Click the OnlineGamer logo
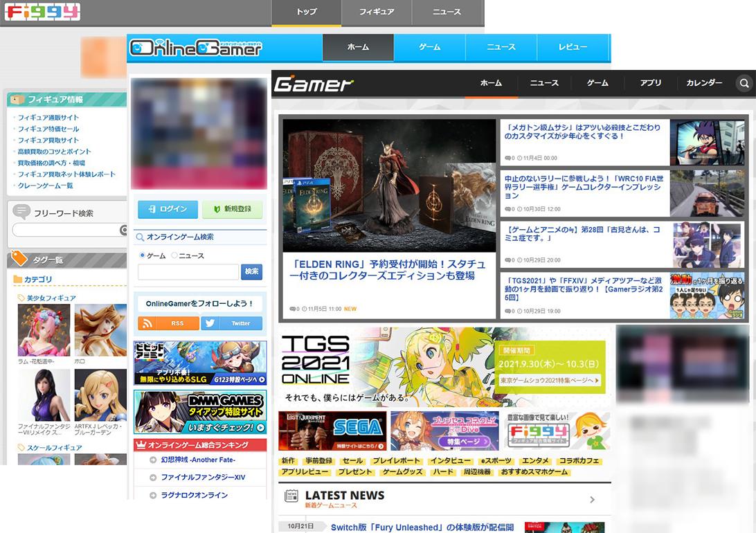 (196, 47)
